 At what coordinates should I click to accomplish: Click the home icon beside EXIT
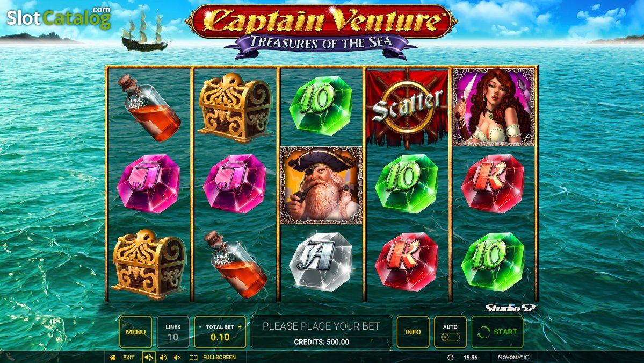(x=113, y=358)
